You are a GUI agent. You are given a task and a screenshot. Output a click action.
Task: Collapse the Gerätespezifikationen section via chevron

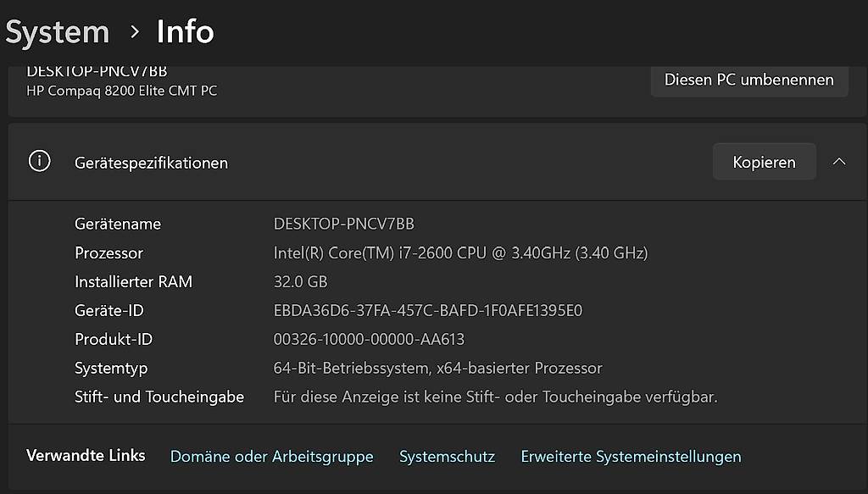[839, 162]
